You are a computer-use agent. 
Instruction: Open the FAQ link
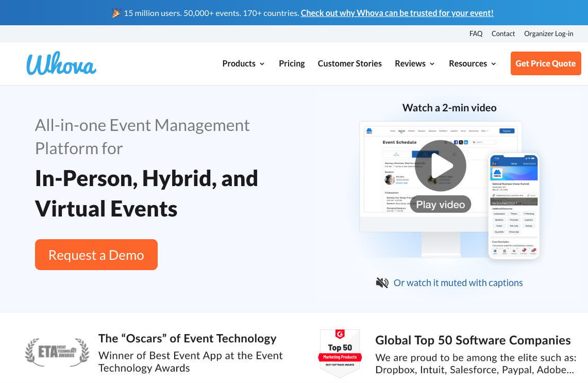tap(476, 34)
